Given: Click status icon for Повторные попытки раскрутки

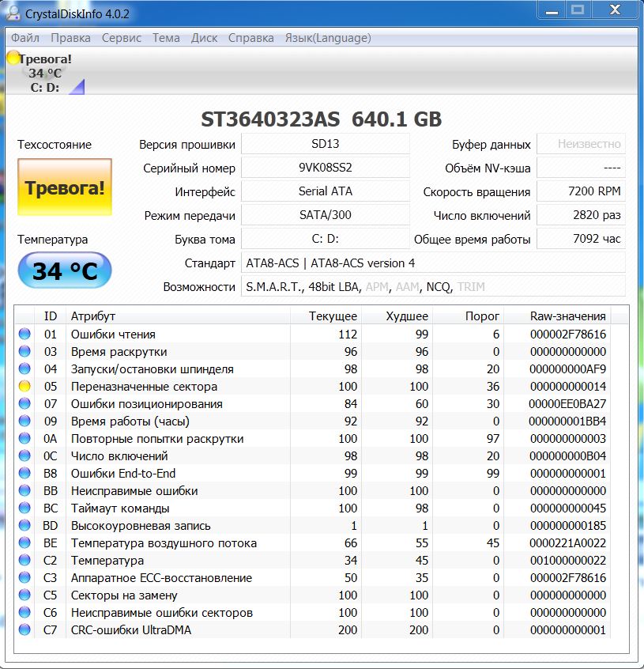Looking at the screenshot, I should [x=24, y=438].
